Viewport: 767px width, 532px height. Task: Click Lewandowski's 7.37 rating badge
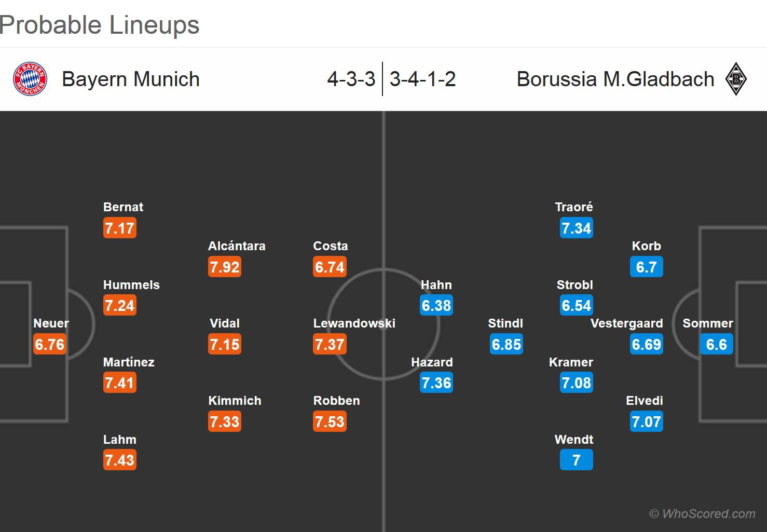330,344
